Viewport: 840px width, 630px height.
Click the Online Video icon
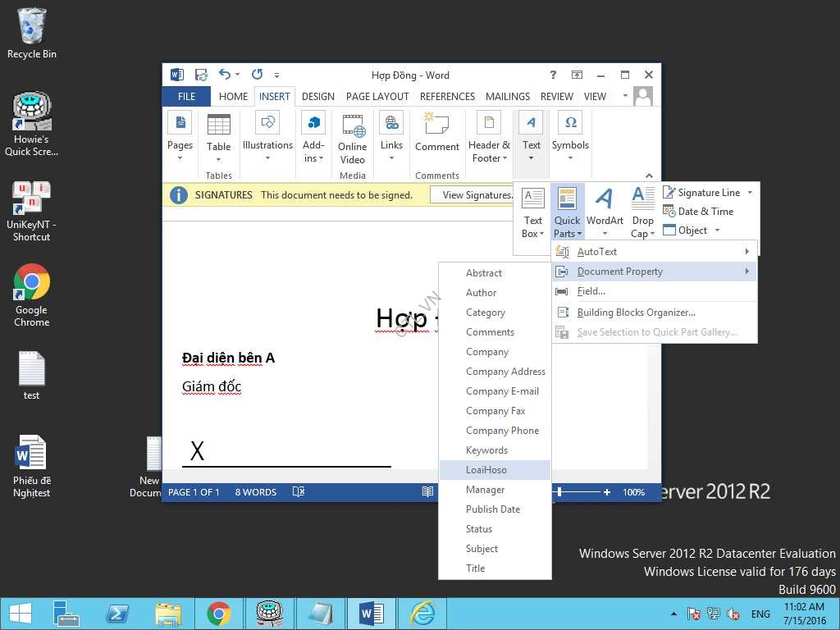coord(353,139)
